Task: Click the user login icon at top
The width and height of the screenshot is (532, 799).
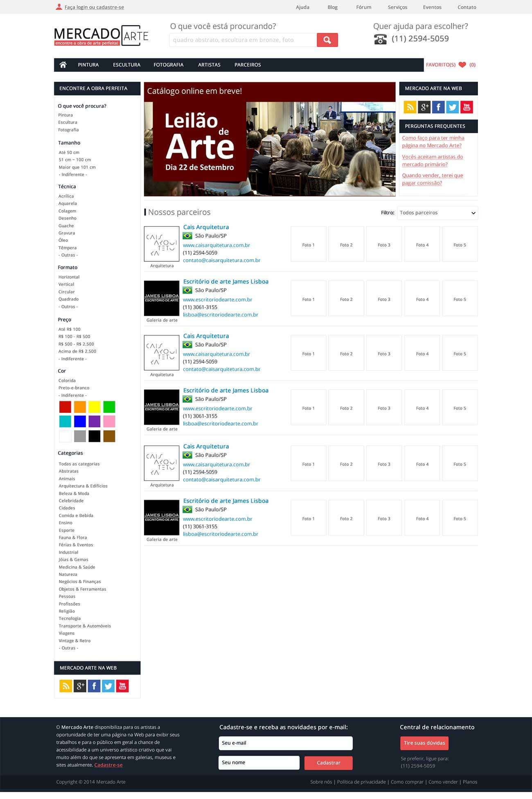Action: (59, 7)
